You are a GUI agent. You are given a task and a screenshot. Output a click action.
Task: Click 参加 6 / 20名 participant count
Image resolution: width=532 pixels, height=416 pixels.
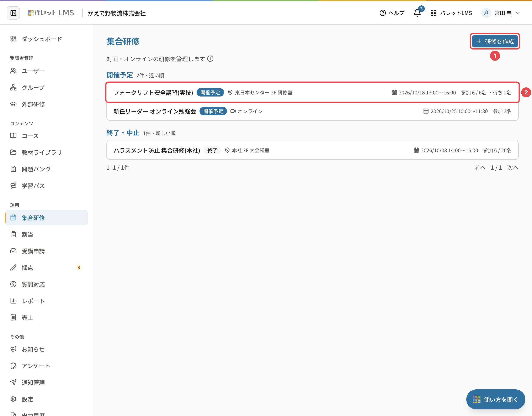[497, 150]
